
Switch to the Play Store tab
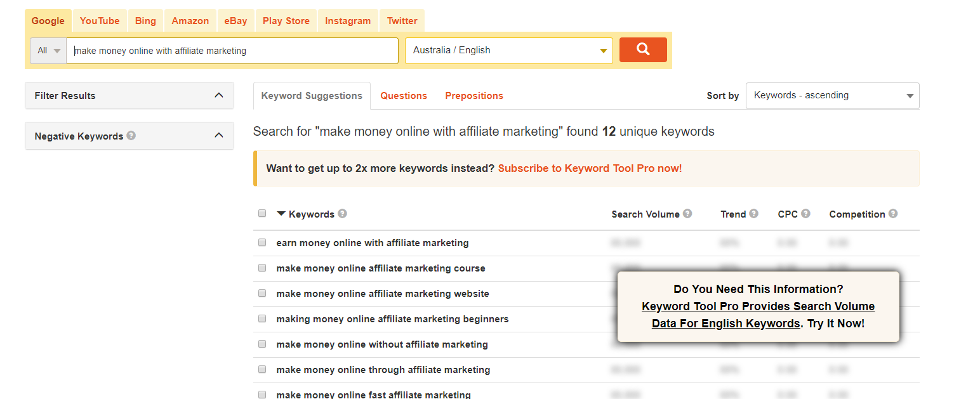coord(286,21)
